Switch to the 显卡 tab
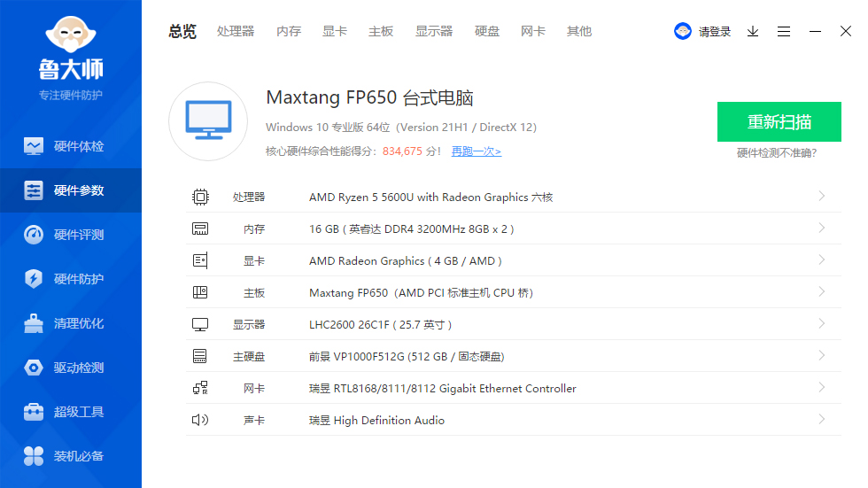The height and width of the screenshot is (488, 868). pyautogui.click(x=335, y=32)
